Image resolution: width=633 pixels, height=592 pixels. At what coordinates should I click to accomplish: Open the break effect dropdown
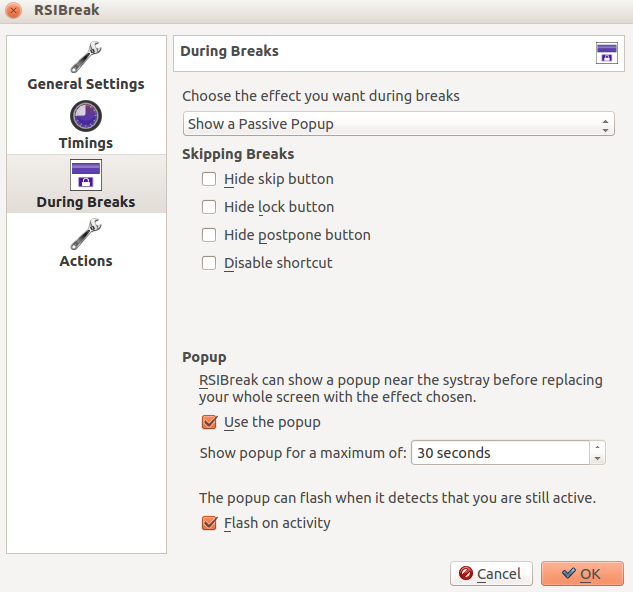[x=399, y=124]
